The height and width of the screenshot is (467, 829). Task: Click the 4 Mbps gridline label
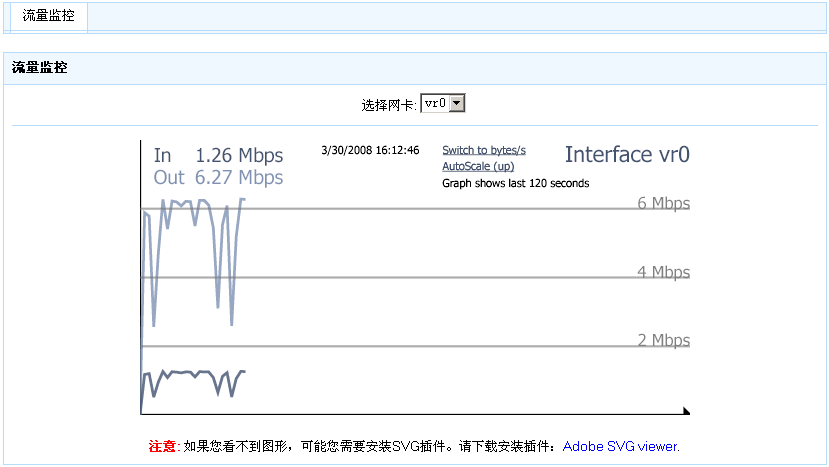[664, 272]
